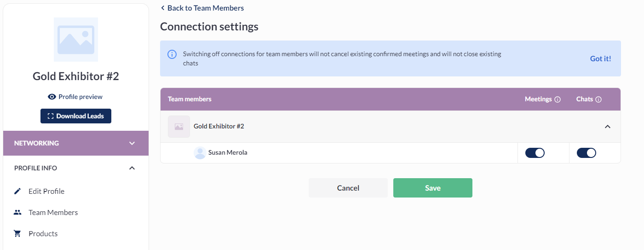
Task: Expand the NETWORKING section
Action: 132,143
